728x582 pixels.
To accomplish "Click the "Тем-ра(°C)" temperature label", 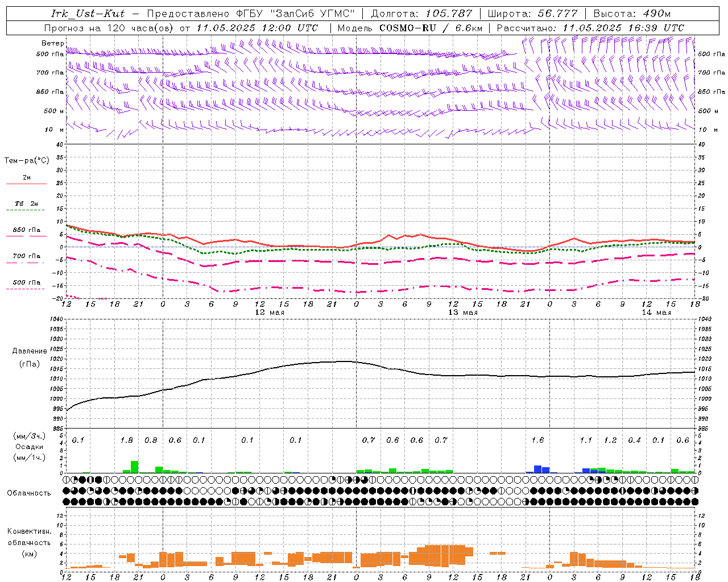I will (x=27, y=161).
